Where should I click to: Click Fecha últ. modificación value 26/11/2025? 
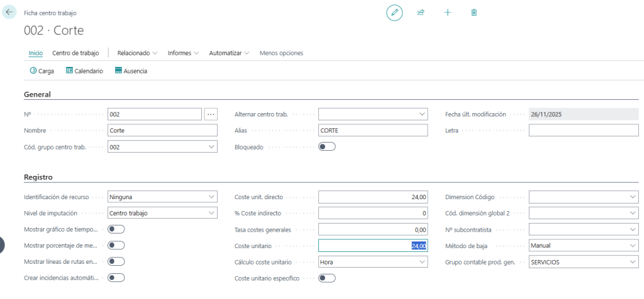pos(584,114)
